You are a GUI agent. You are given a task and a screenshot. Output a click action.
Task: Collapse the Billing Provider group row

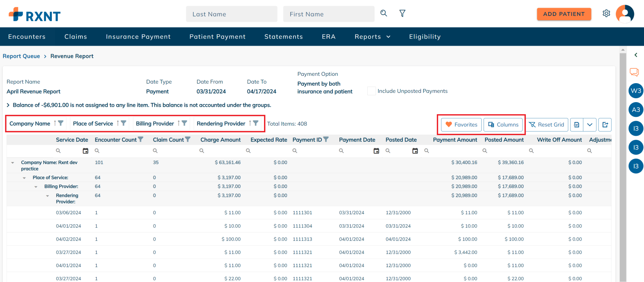[36, 187]
